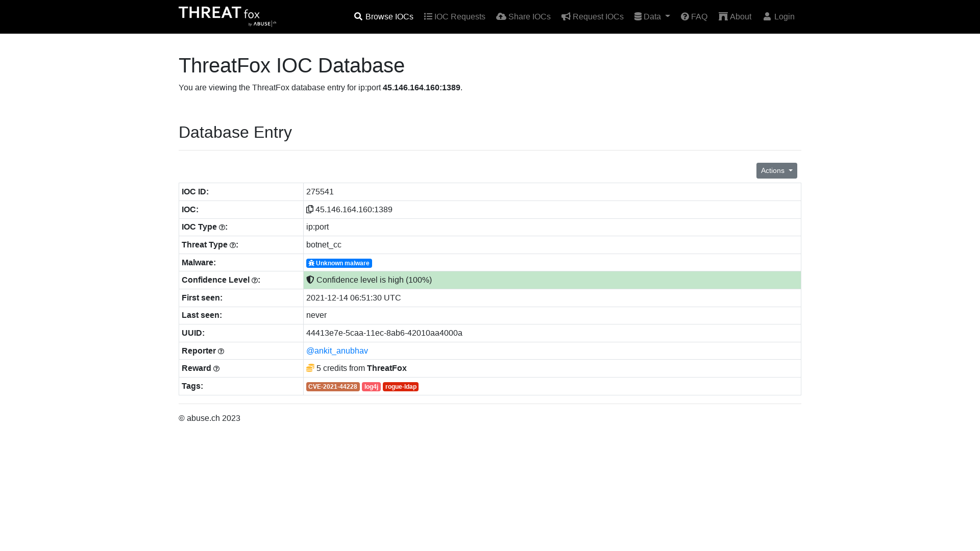980x551 pixels.
Task: Click the IOC value 45.146.164.160:1389 in table
Action: point(354,210)
